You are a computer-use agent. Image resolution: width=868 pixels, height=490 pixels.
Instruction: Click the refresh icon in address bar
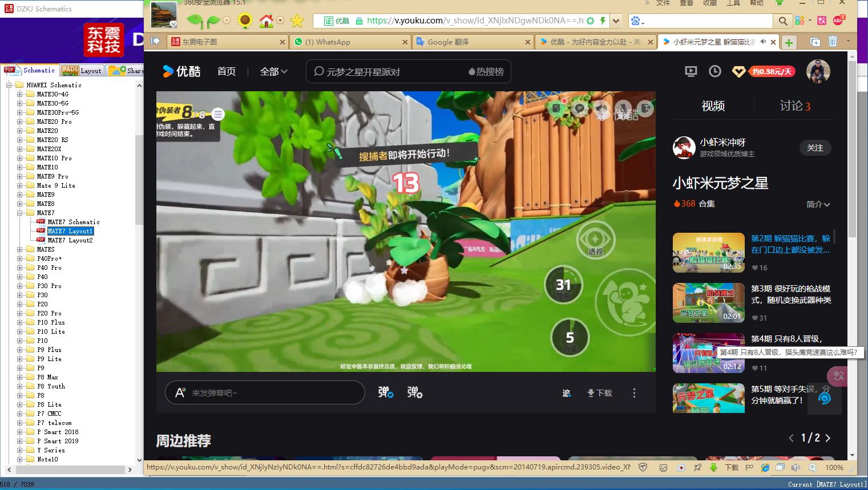[x=591, y=21]
